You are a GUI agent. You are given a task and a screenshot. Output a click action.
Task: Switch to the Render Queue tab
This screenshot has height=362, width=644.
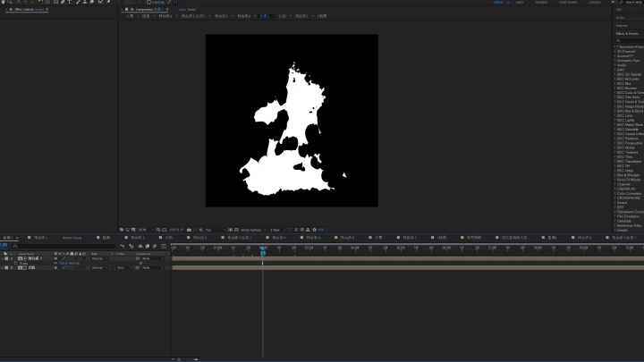click(72, 238)
